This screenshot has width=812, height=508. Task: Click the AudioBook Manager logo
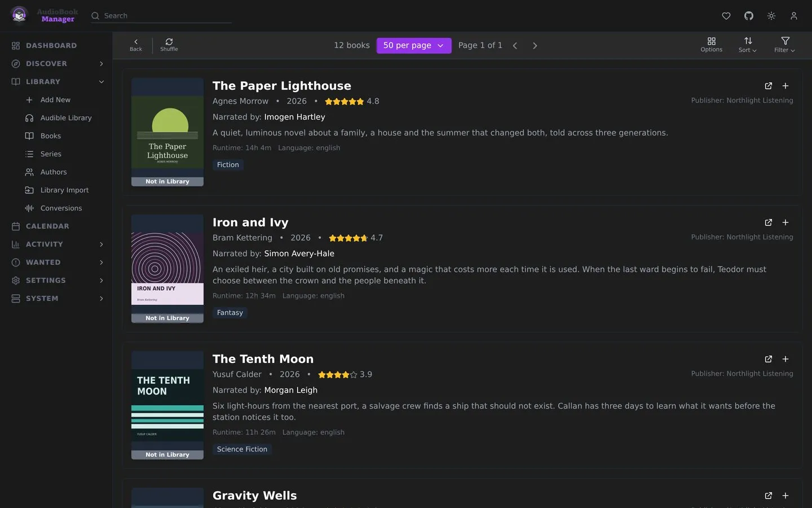click(44, 15)
